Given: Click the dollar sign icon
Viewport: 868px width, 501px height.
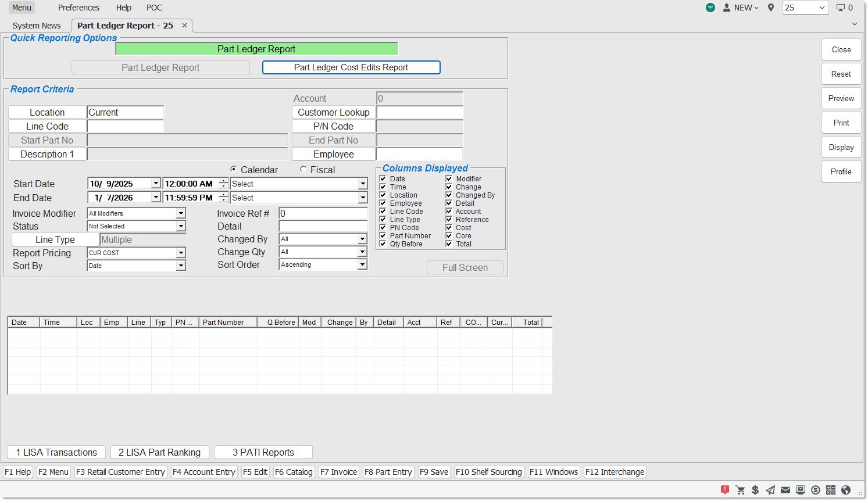Looking at the screenshot, I should pos(755,490).
